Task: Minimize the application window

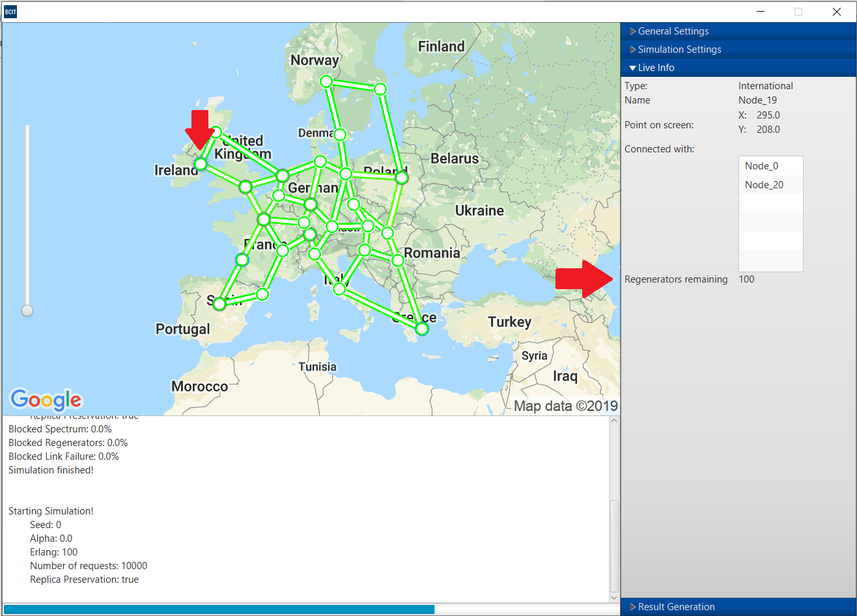Action: 760,12
